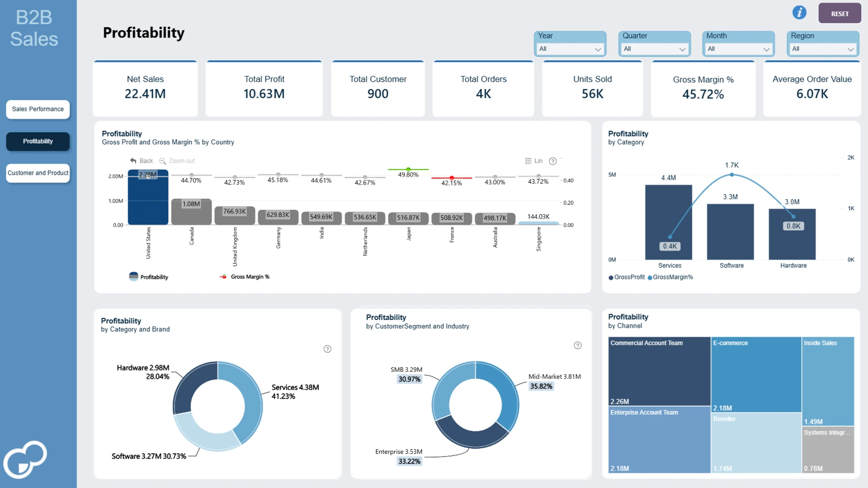Click the Lin scale toggle label

tap(538, 161)
